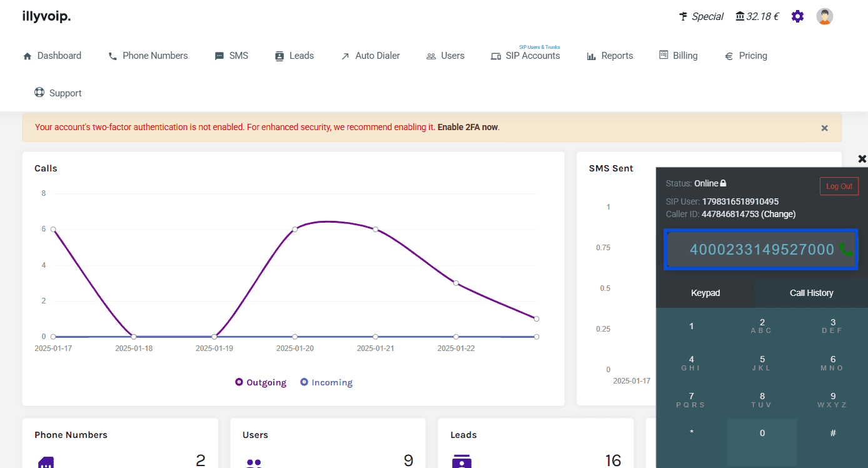Close the softphone dialer panel
The width and height of the screenshot is (868, 468).
[862, 159]
